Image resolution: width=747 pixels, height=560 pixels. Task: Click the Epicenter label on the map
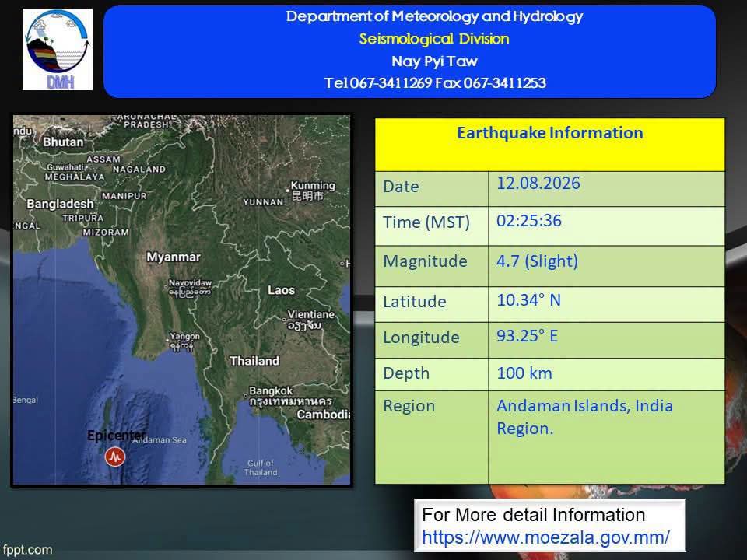coord(116,436)
